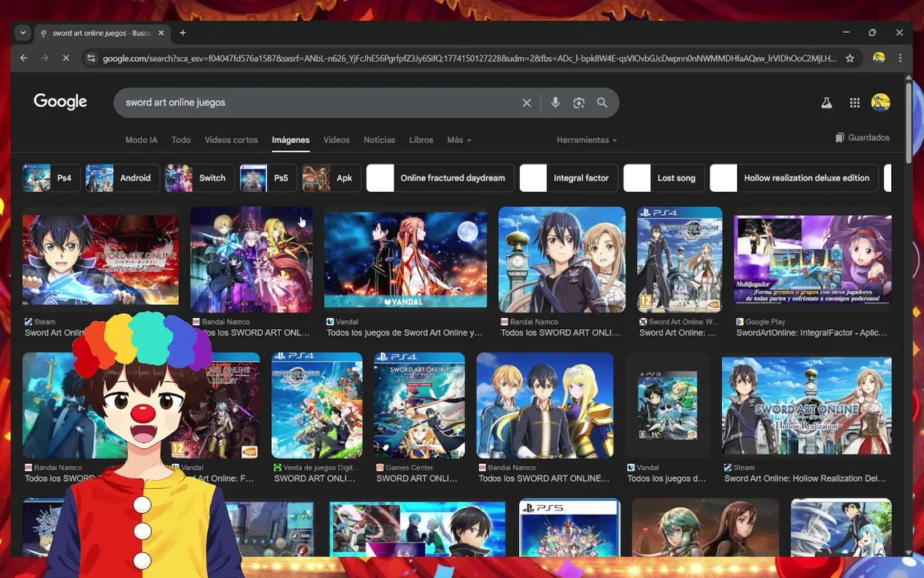Select Online fractured daydream chip
This screenshot has height=578, width=924.
(x=440, y=178)
